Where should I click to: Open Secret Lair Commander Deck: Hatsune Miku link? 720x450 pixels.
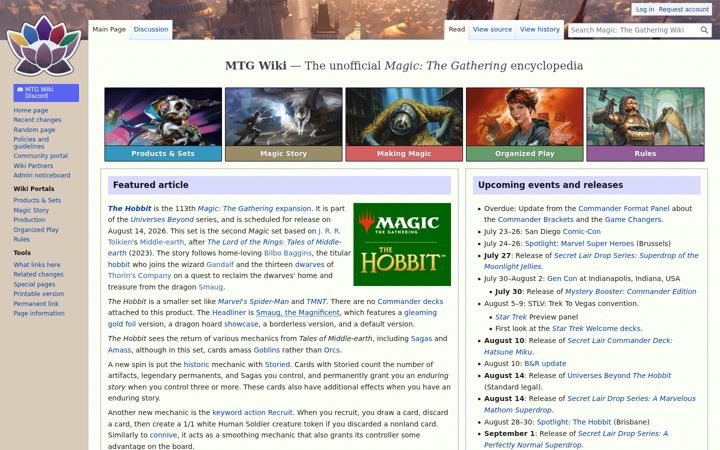[578, 346]
